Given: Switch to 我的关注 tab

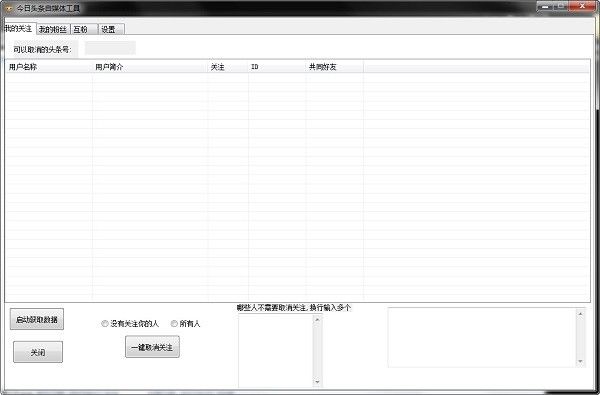Looking at the screenshot, I should tap(19, 28).
